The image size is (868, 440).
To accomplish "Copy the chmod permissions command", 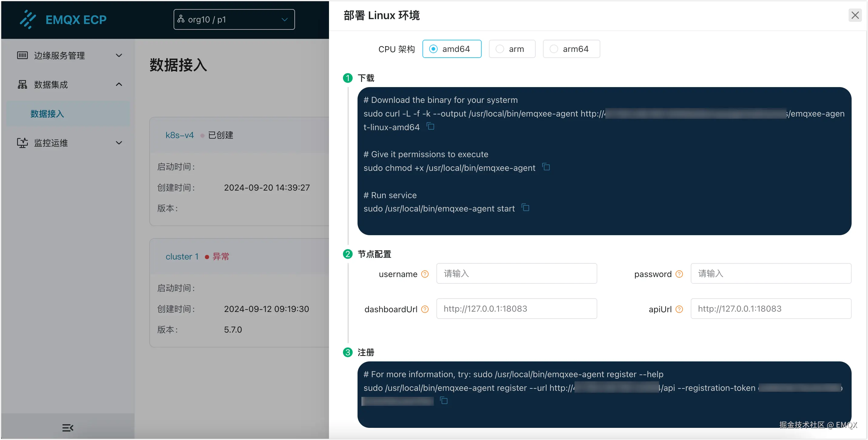I will coord(546,167).
